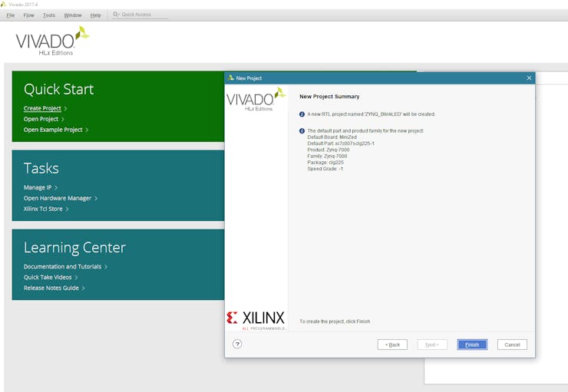Open Release Notes Guide link
Viewport: 568px width, 392px height.
(51, 288)
